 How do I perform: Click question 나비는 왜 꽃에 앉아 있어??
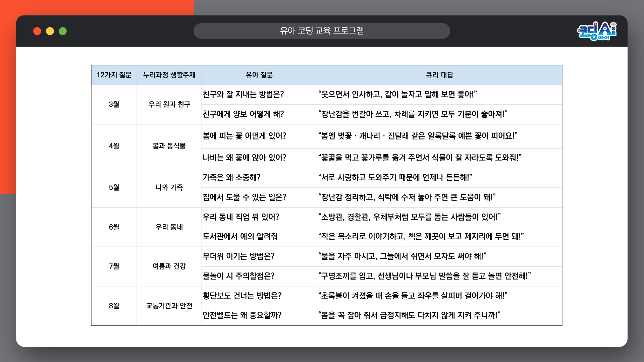244,158
